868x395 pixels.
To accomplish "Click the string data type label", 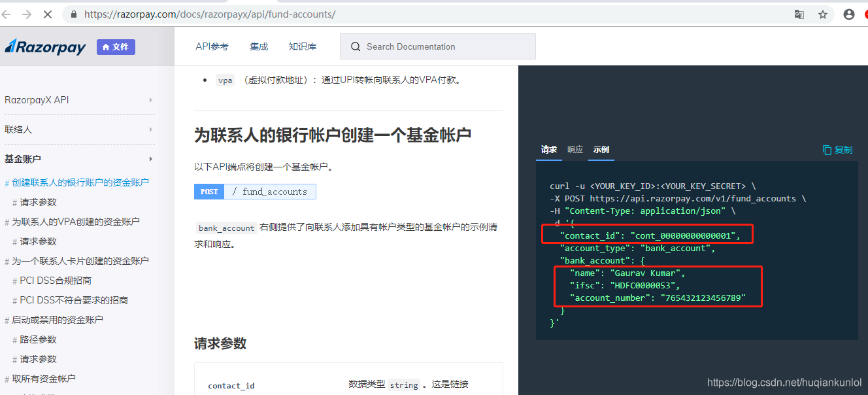I will pyautogui.click(x=404, y=385).
